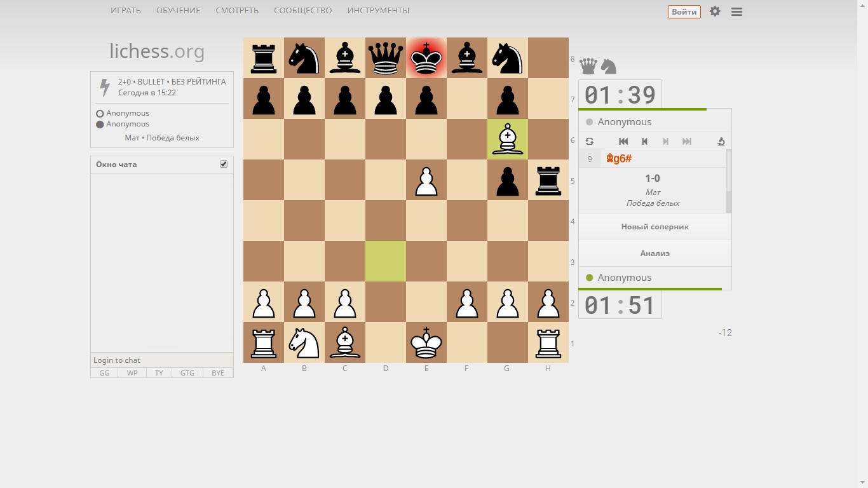868x488 pixels.
Task: Open the hamburger menu at top right
Action: point(736,11)
